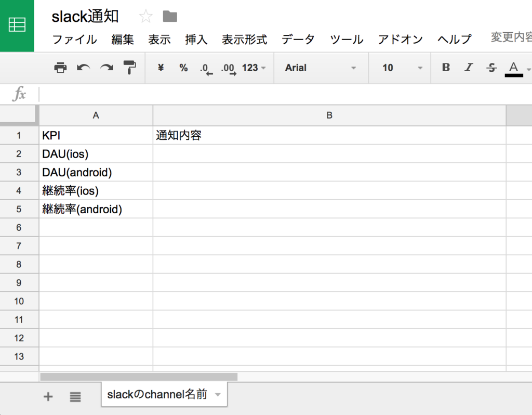The image size is (532, 415).
Task: Open the text color picker
Action: pyautogui.click(x=514, y=69)
